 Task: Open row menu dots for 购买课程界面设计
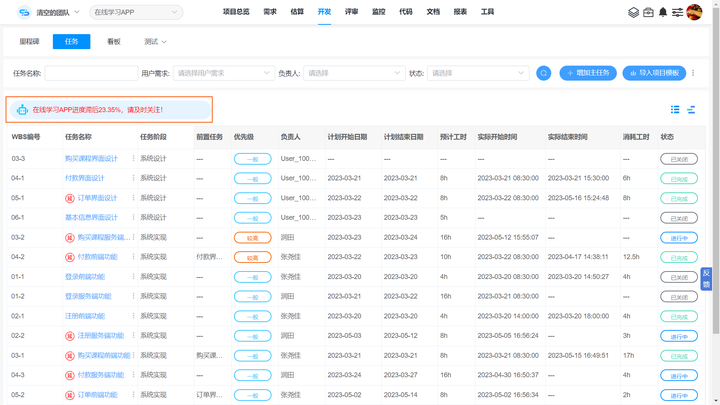coord(133,158)
